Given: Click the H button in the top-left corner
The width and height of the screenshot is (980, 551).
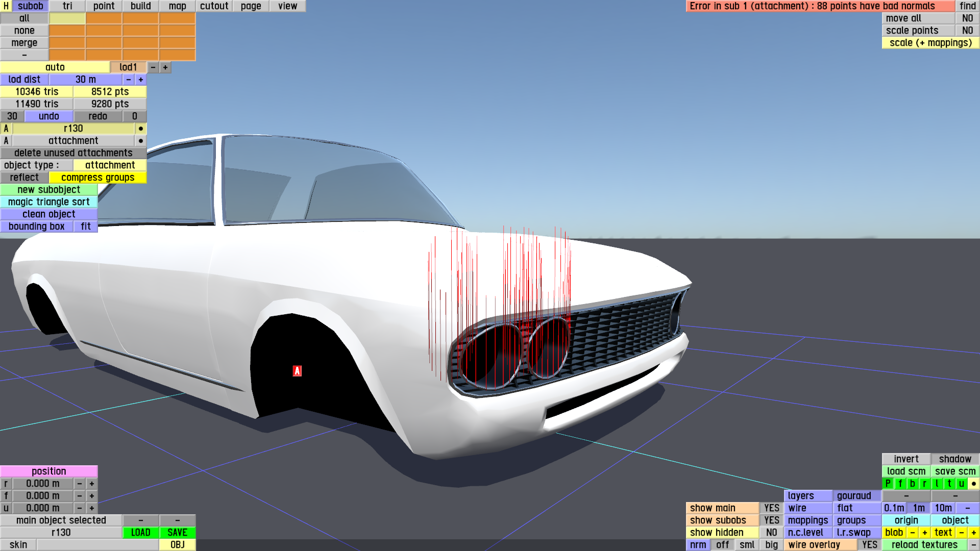Looking at the screenshot, I should [6, 6].
